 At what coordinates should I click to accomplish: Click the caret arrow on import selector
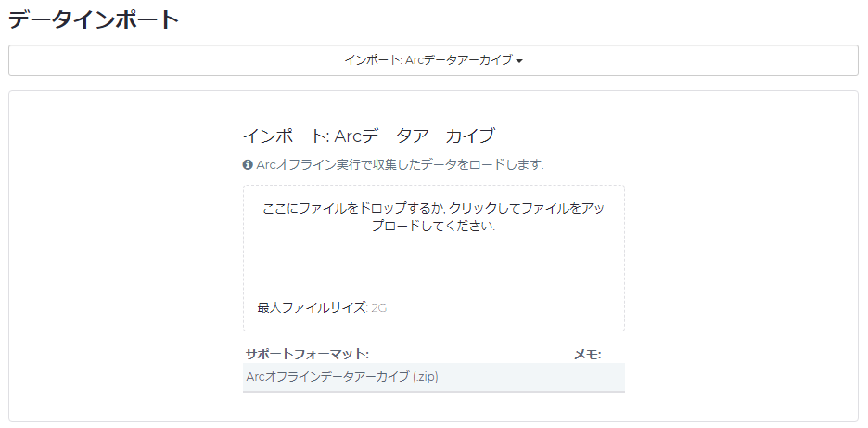519,61
